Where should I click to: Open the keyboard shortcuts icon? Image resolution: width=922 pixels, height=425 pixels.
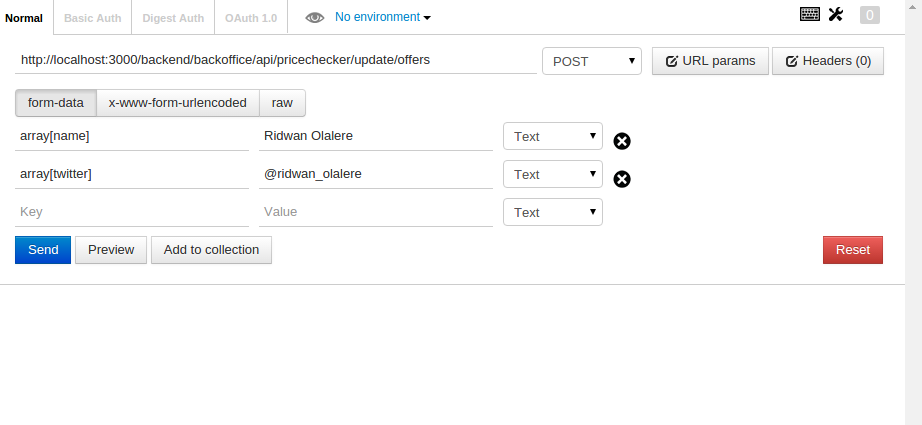(x=810, y=14)
